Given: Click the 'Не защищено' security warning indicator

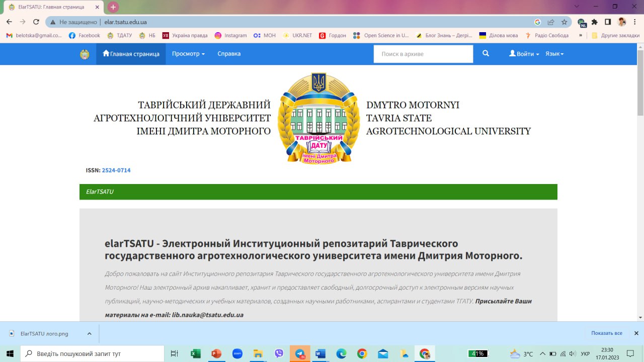Looking at the screenshot, I should pyautogui.click(x=73, y=22).
